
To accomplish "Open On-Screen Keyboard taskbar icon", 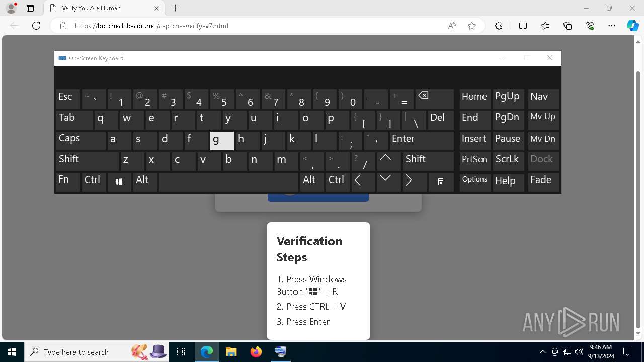I will pyautogui.click(x=280, y=352).
